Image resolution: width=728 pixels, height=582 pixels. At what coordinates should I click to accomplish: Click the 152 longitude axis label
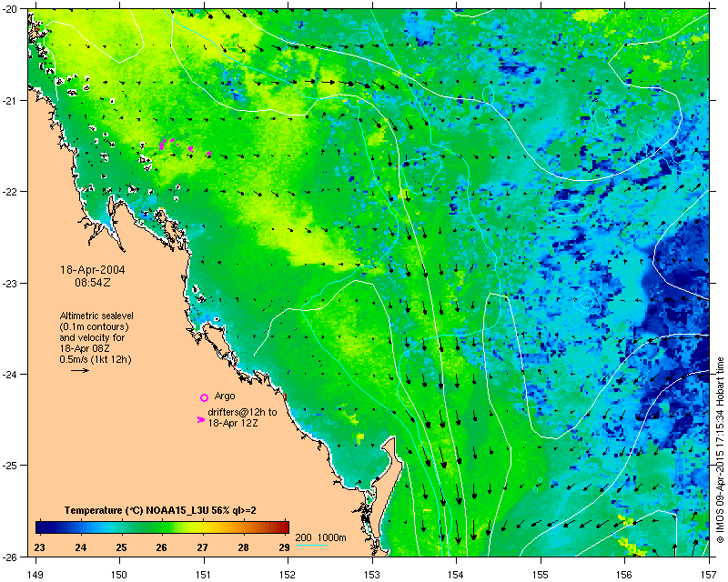[x=288, y=574]
